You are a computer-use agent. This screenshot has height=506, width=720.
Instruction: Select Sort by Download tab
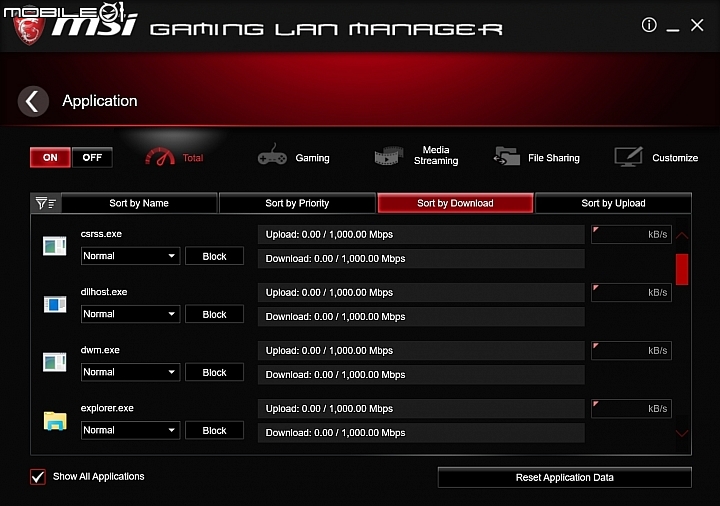(455, 203)
